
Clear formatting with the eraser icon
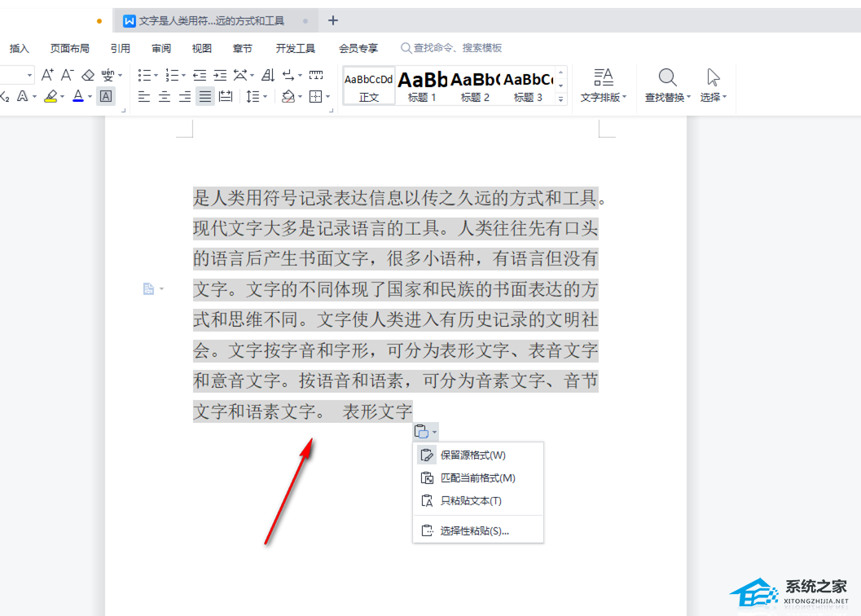pyautogui.click(x=88, y=75)
